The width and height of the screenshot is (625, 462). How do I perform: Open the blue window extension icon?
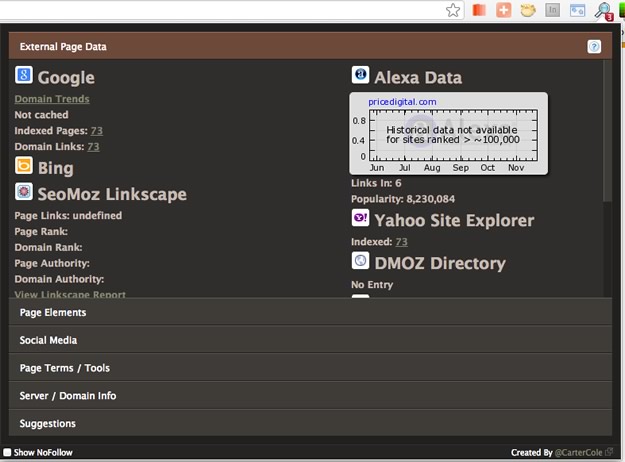point(577,10)
